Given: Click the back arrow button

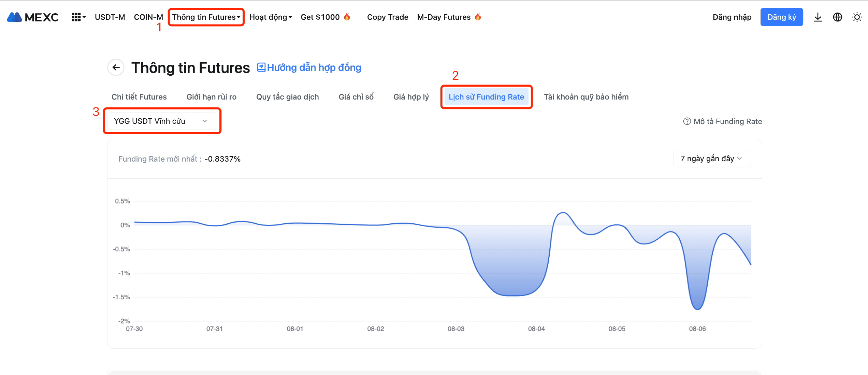Looking at the screenshot, I should click(x=116, y=67).
